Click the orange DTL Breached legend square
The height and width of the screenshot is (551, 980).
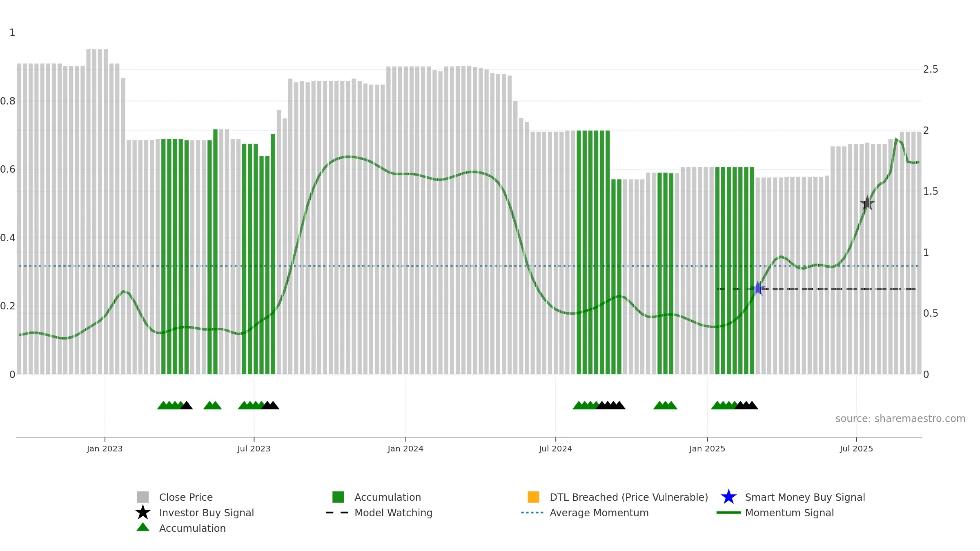coord(533,497)
